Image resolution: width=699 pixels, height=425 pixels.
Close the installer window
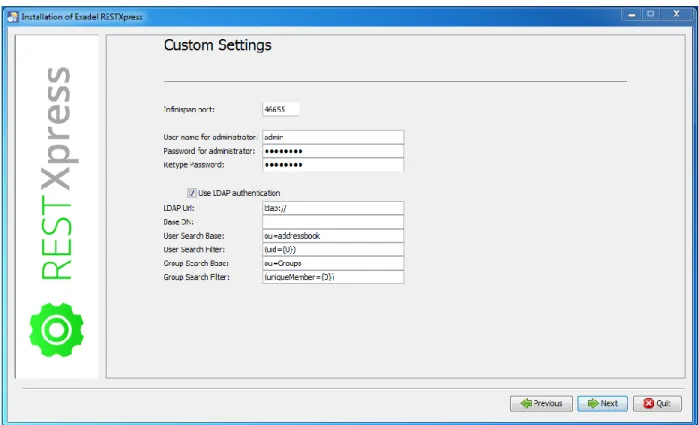676,15
